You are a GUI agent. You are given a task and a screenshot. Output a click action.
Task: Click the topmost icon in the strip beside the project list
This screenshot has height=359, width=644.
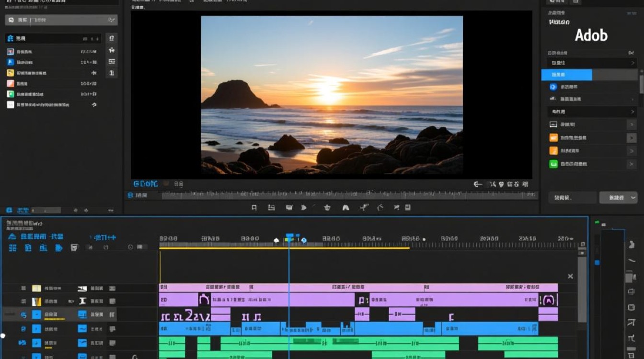click(112, 38)
